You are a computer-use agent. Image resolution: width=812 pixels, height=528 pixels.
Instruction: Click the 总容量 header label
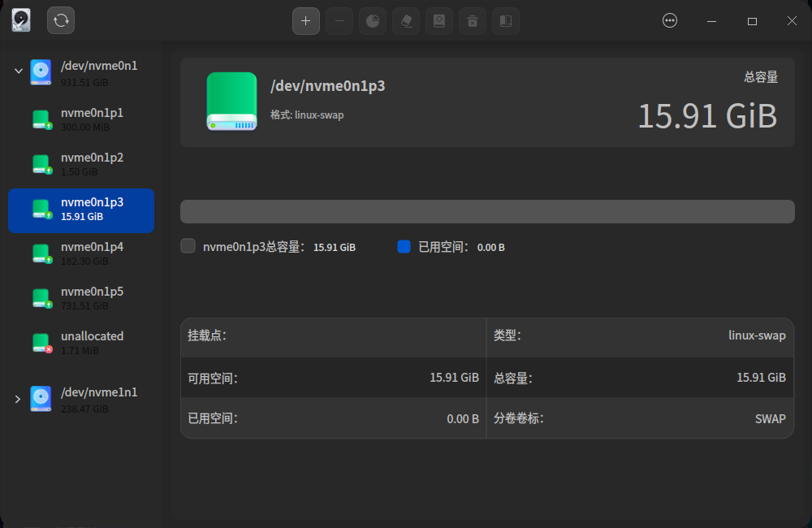tap(761, 77)
